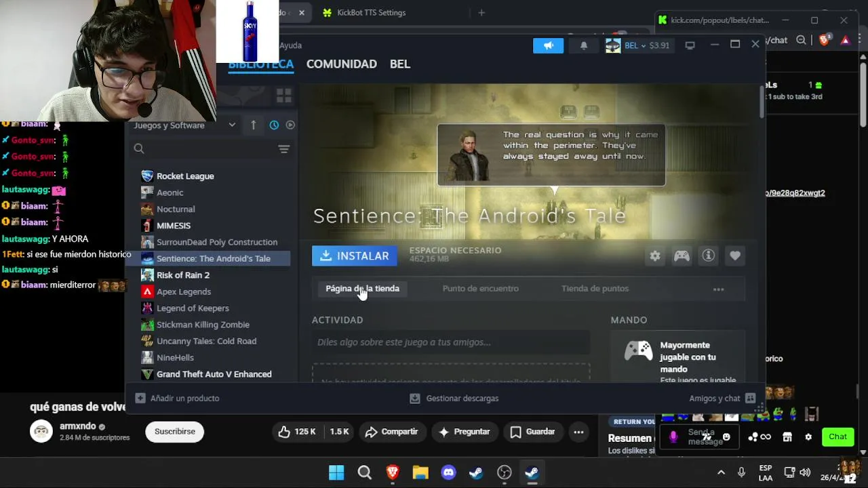This screenshot has width=868, height=488.
Task: Toggle ready-to-play filter icon
Action: pos(290,125)
